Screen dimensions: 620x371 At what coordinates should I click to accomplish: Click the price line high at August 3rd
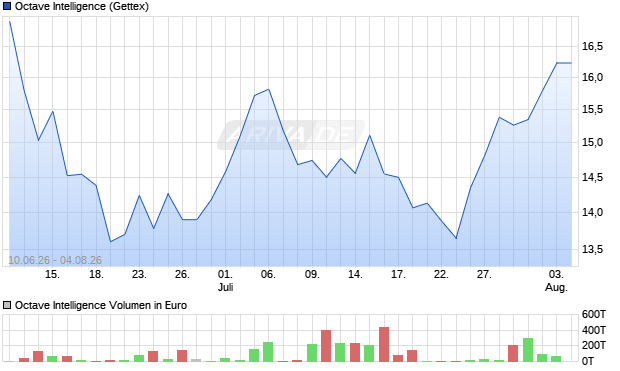[x=557, y=63]
